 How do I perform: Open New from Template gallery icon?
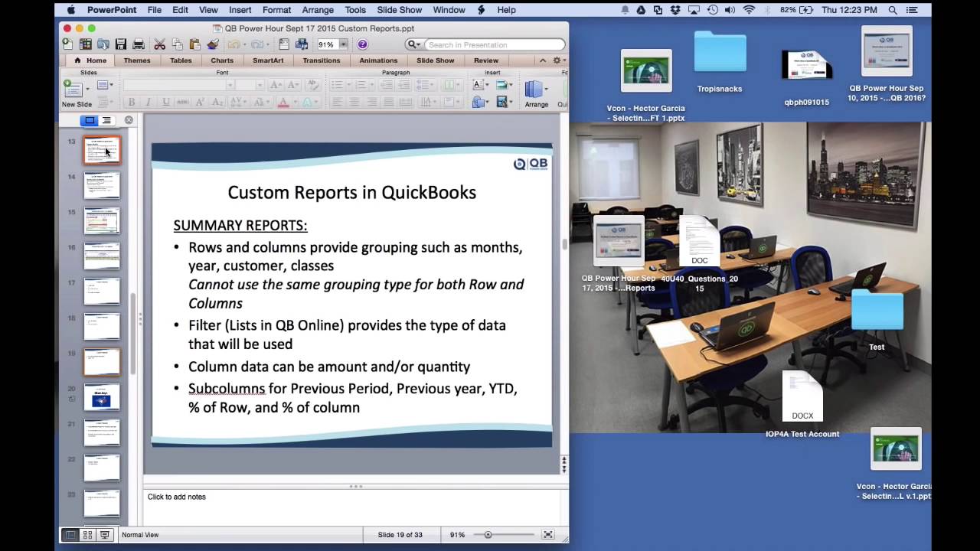tap(86, 44)
